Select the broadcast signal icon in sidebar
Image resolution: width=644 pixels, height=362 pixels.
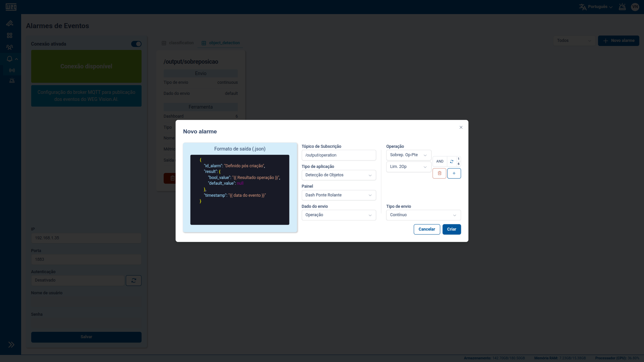tap(12, 70)
